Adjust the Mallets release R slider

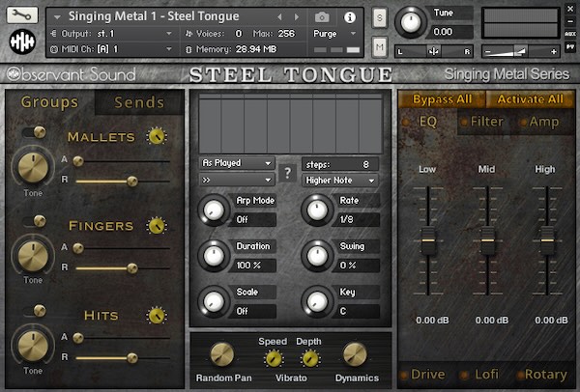(123, 182)
